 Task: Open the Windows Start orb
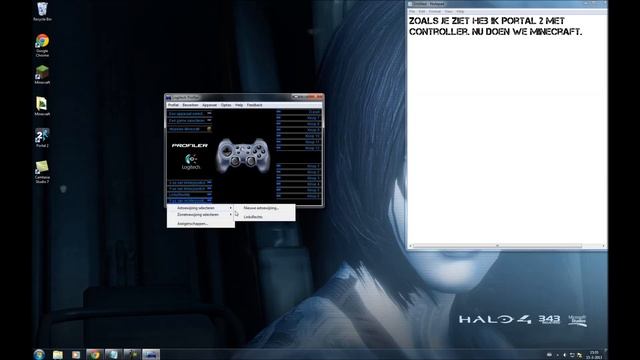[39, 355]
